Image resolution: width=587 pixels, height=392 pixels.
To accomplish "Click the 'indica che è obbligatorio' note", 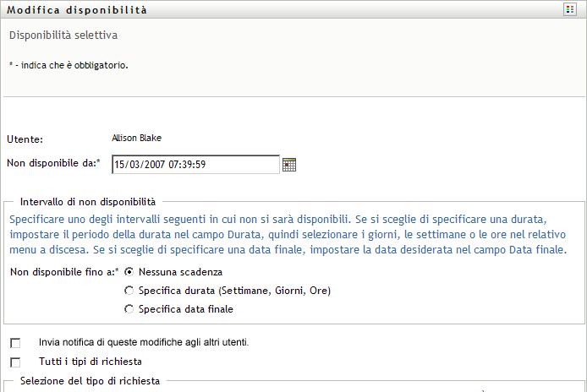I will [x=71, y=65].
